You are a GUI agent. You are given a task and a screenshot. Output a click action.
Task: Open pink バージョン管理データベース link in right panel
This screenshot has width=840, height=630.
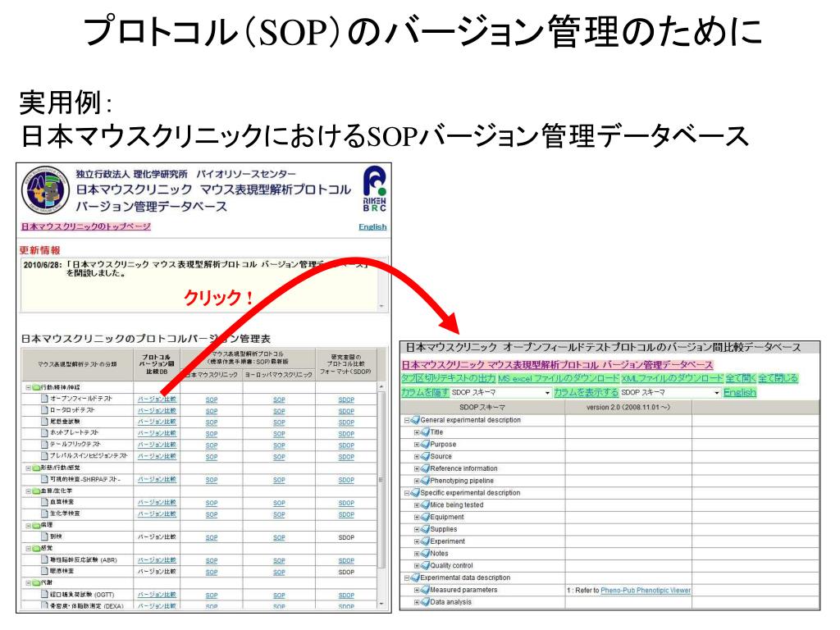tap(557, 365)
